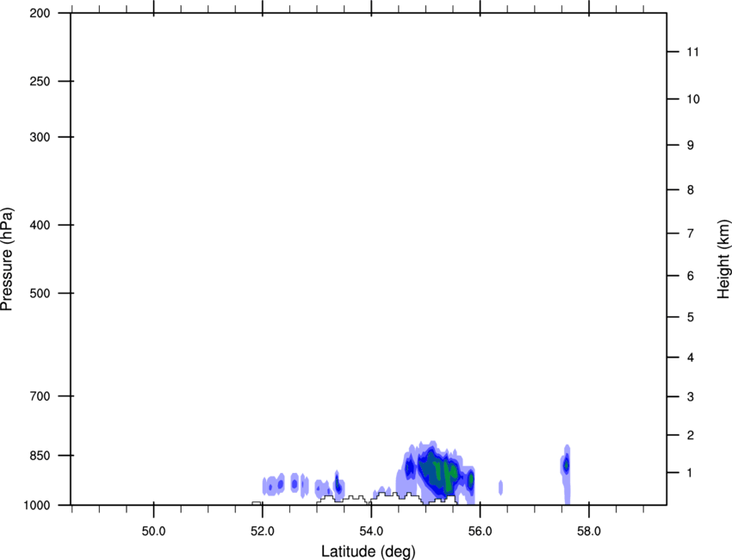Image resolution: width=732 pixels, height=560 pixels.
Task: Select the small faint blob near 56.4 degrees
Action: pos(500,488)
